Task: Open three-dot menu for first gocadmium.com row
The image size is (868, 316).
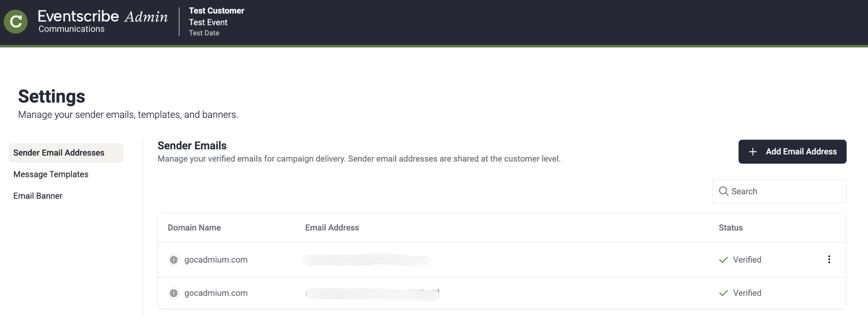Action: point(829,259)
